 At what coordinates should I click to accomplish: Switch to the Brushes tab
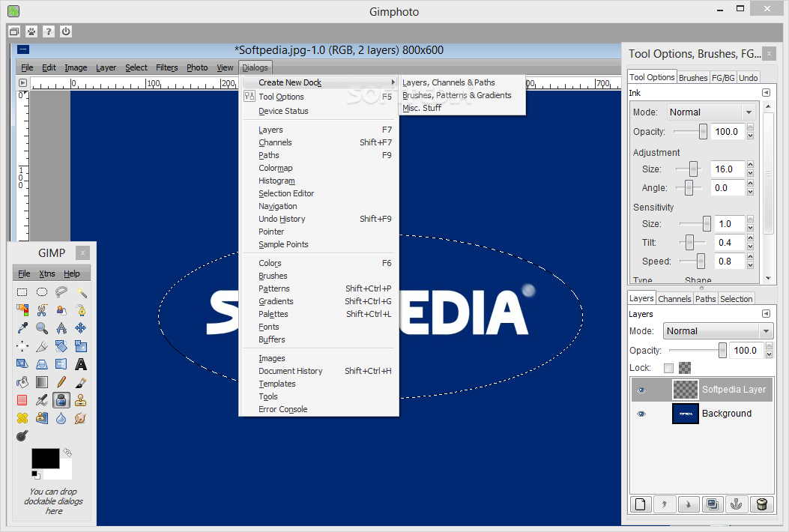693,77
